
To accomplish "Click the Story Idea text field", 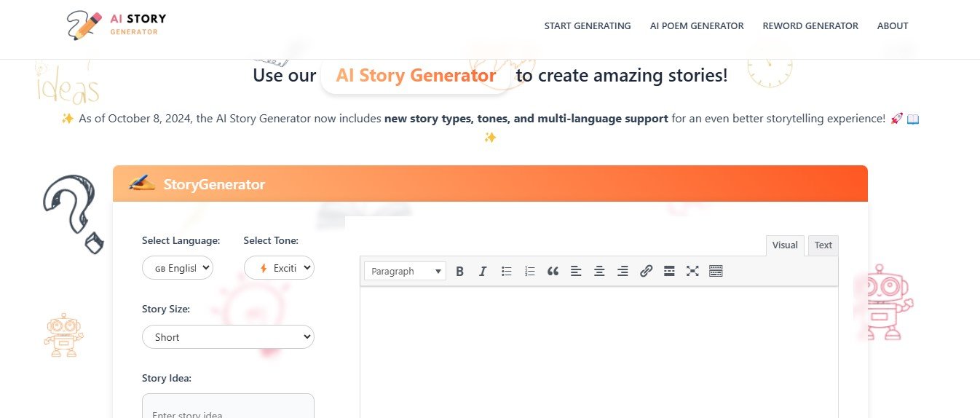I will pyautogui.click(x=228, y=408).
